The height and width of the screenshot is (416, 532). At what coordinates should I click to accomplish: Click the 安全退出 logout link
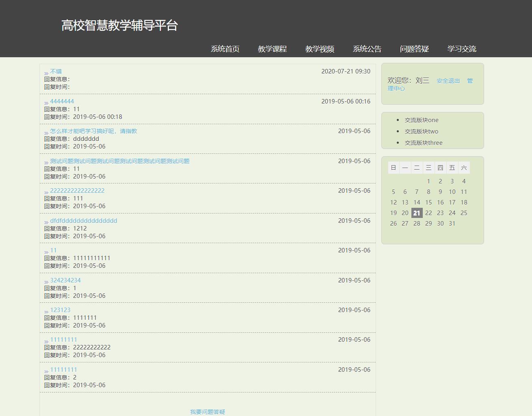click(x=448, y=81)
